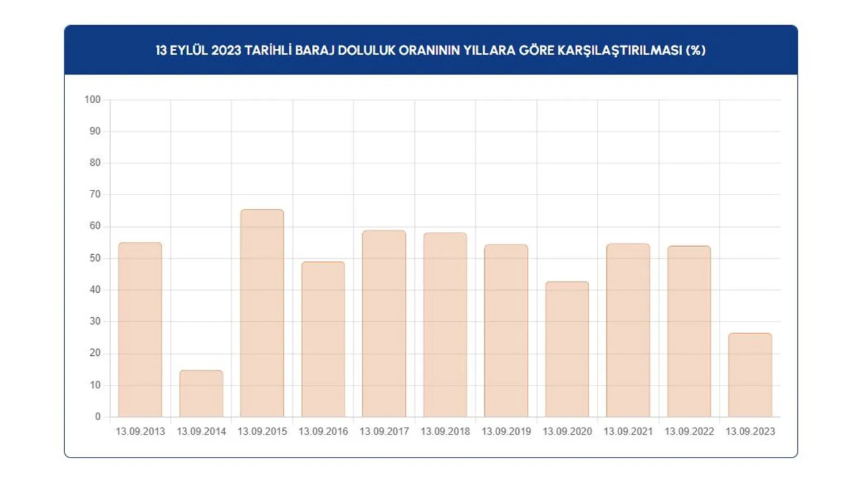
Task: Select the bar for 13.09.2018
Action: coord(445,325)
